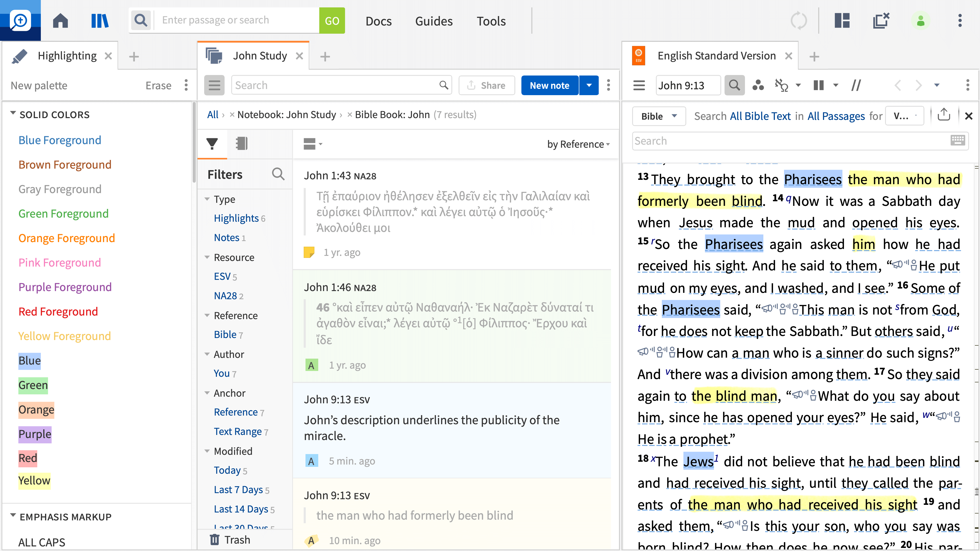The width and height of the screenshot is (980, 551).
Task: Go to the Home dashboard
Action: [x=60, y=20]
